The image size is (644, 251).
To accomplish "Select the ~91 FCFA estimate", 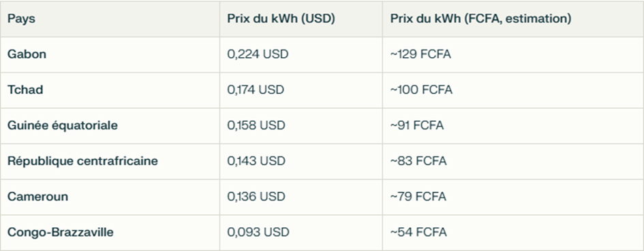I will coord(417,125).
